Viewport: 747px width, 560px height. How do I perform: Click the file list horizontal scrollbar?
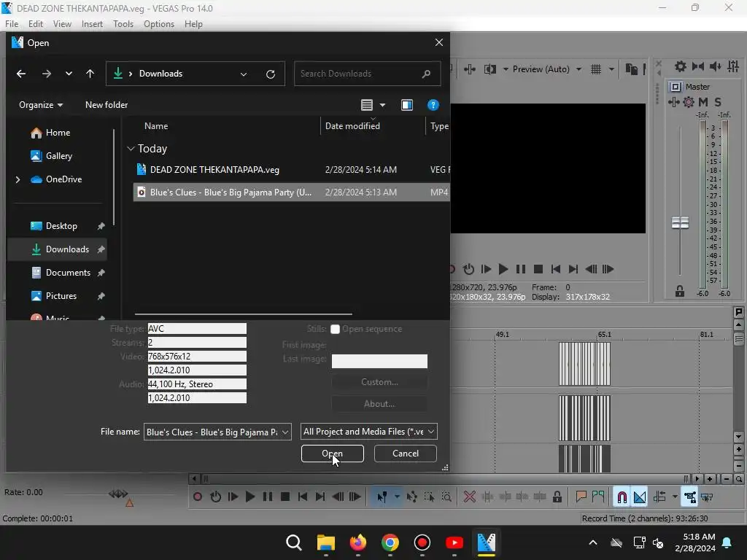[244, 314]
